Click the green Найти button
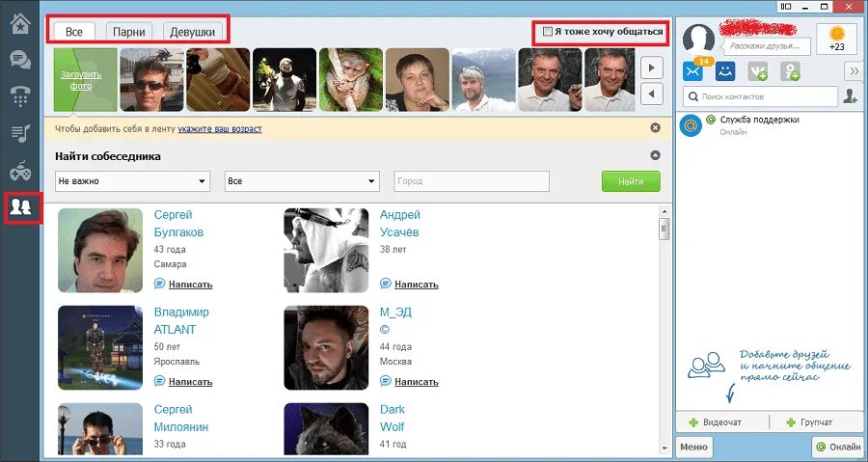 (631, 181)
